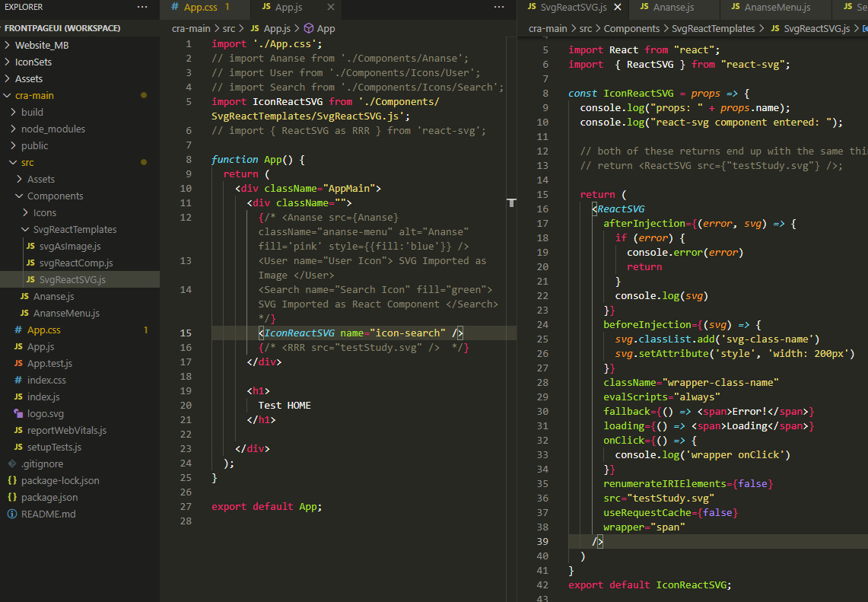Image resolution: width=868 pixels, height=602 pixels.
Task: Expand the node_modules folder
Action: click(x=80, y=129)
